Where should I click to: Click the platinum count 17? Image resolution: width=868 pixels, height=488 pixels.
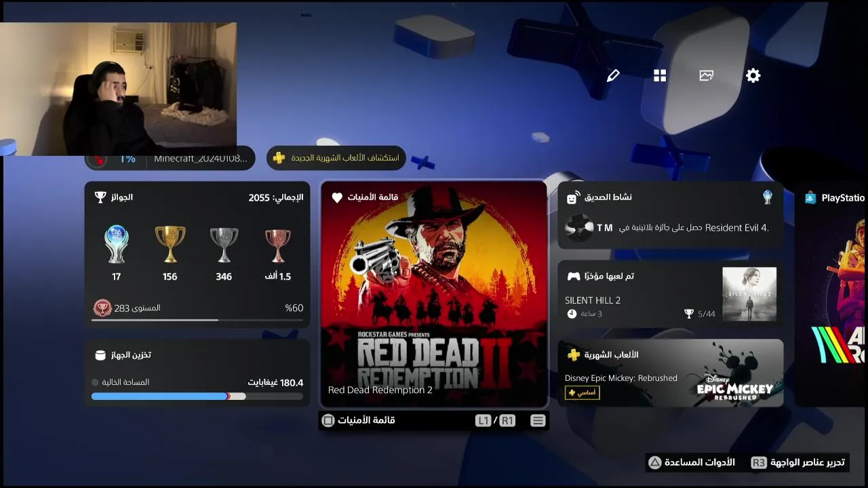pyautogui.click(x=116, y=277)
